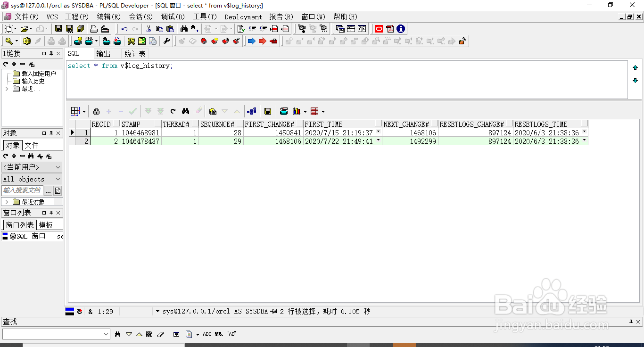The width and height of the screenshot is (644, 347).
Task: Click the PDF manual icon
Action: (389, 29)
